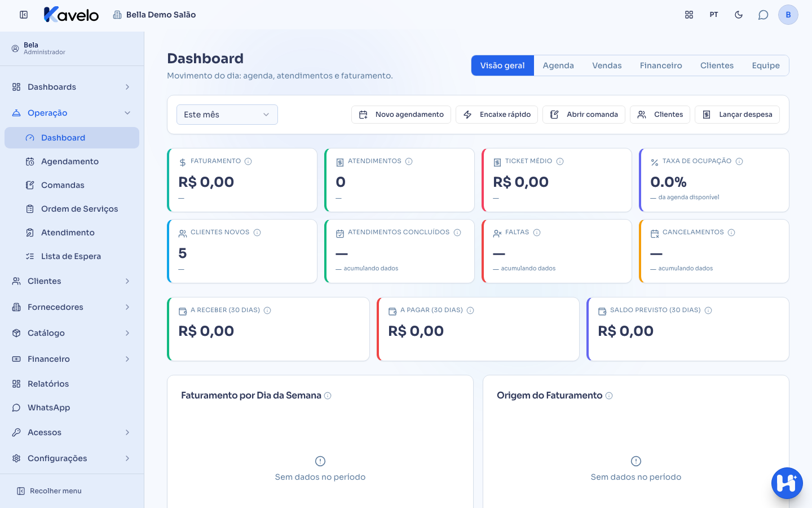Switch to the Financeiro tab
Viewport: 812px width, 508px height.
point(661,65)
